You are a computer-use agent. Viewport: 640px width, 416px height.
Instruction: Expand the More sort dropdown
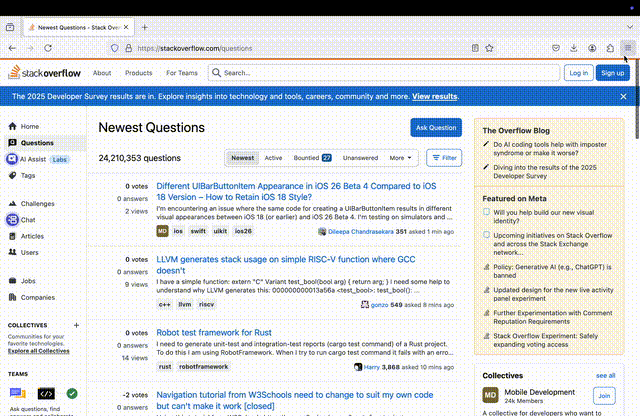[400, 158]
